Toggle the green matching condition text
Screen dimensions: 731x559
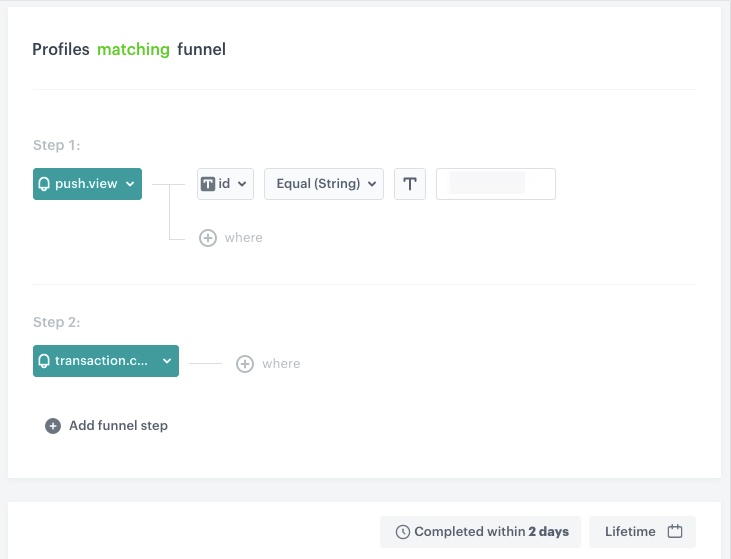pos(133,49)
